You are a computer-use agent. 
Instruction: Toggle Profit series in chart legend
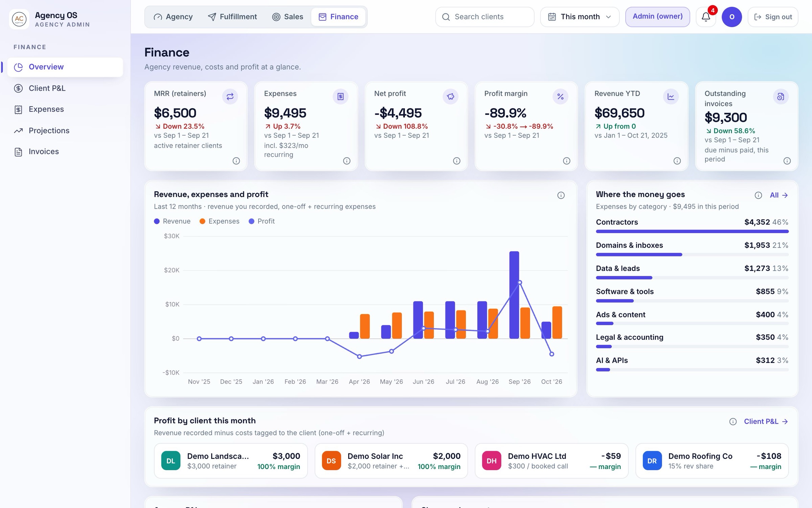[x=262, y=221]
